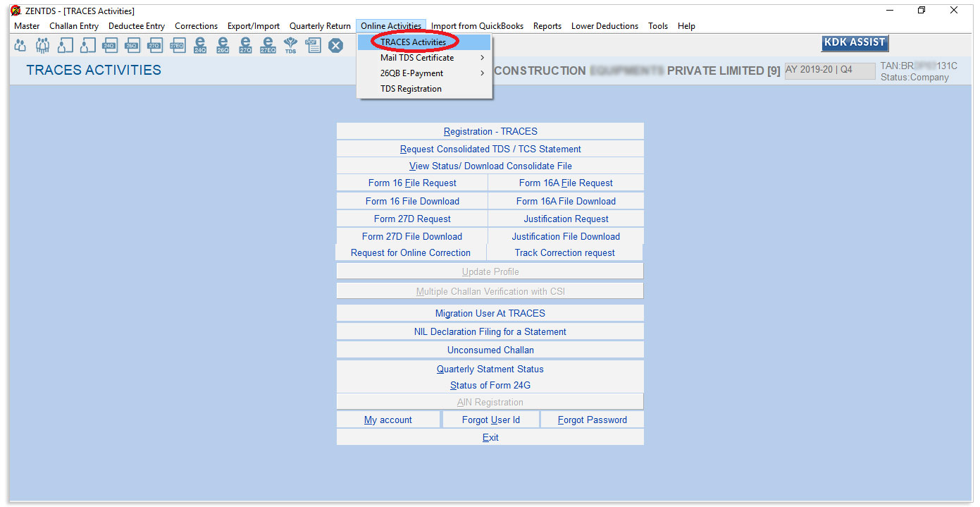Open the Tools menu

658,26
